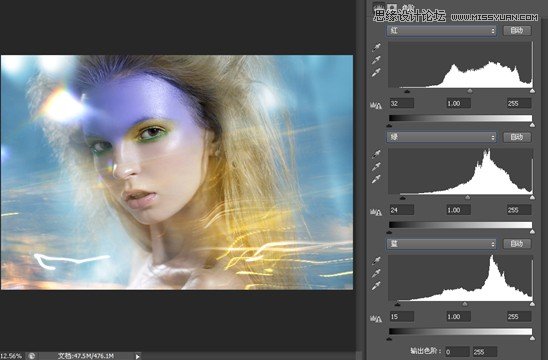The width and height of the screenshot is (548, 360).
Task: Click the 输出色阶 field showing 255
Action: point(484,352)
